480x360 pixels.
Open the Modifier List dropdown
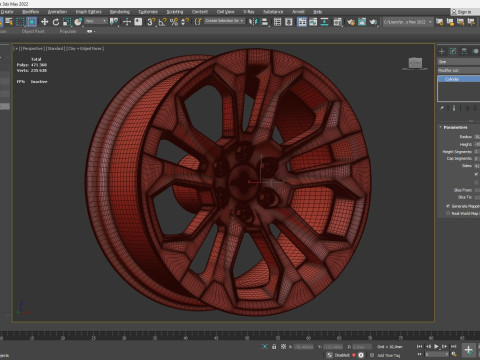(x=459, y=70)
